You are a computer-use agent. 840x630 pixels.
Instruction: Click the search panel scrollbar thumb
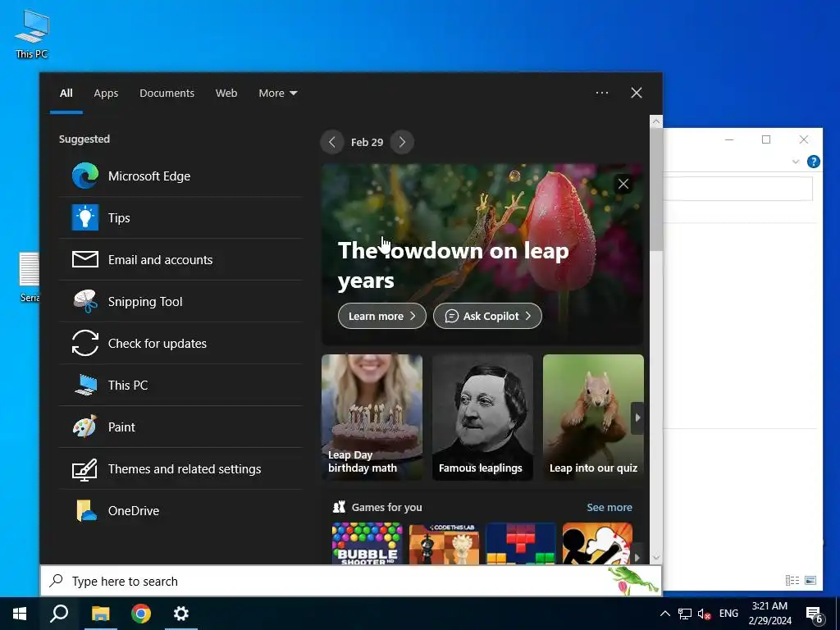click(656, 189)
